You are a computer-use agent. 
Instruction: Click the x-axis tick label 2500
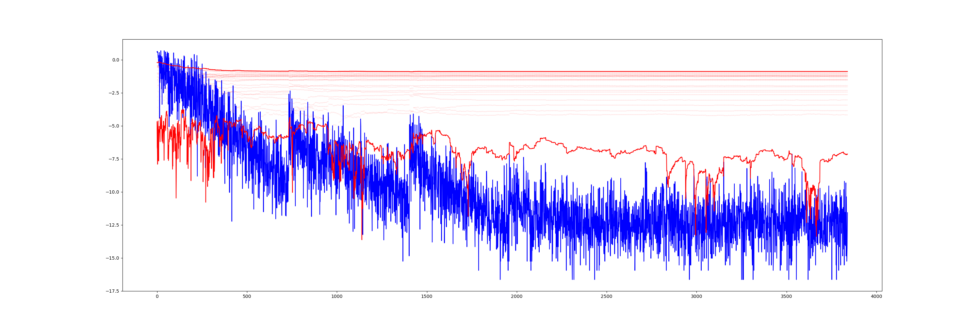pos(606,297)
